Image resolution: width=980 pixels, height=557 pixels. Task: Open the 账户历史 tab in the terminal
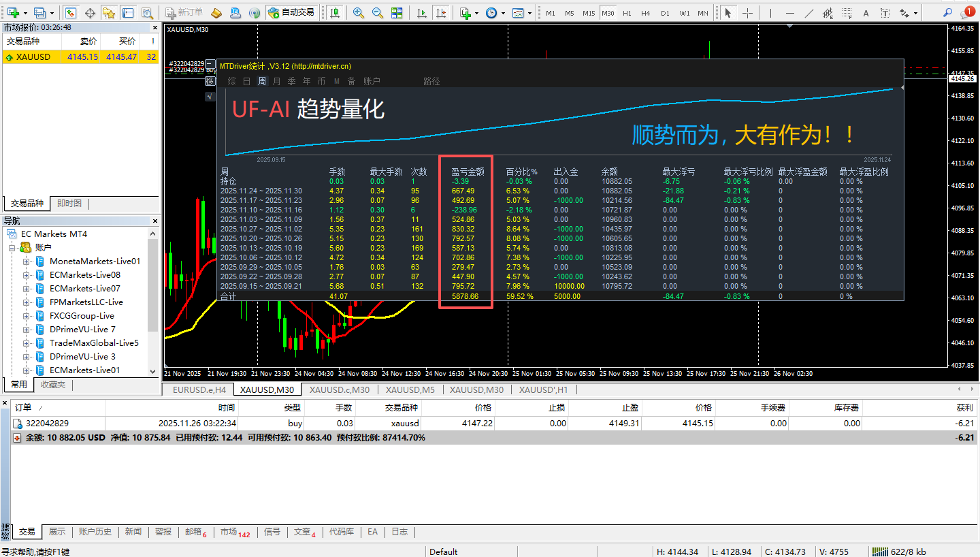95,531
